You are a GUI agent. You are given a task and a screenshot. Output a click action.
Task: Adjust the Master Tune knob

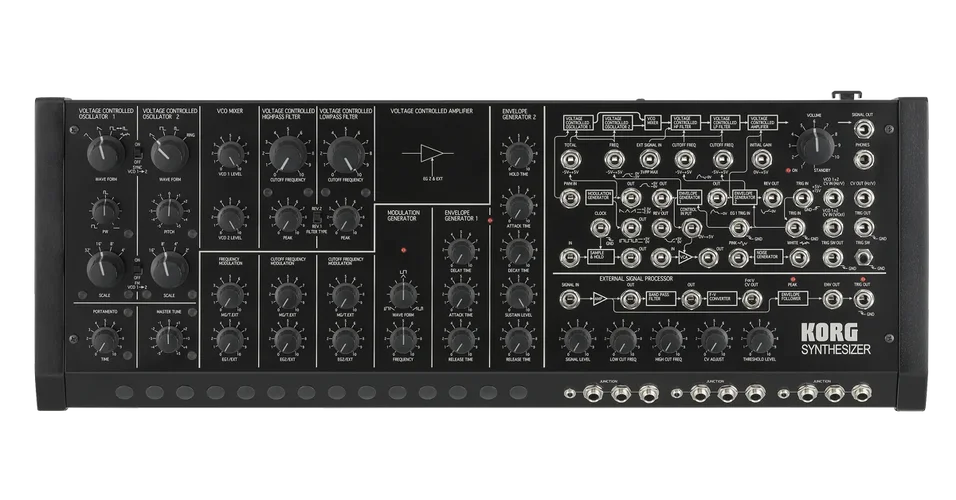[x=169, y=339]
